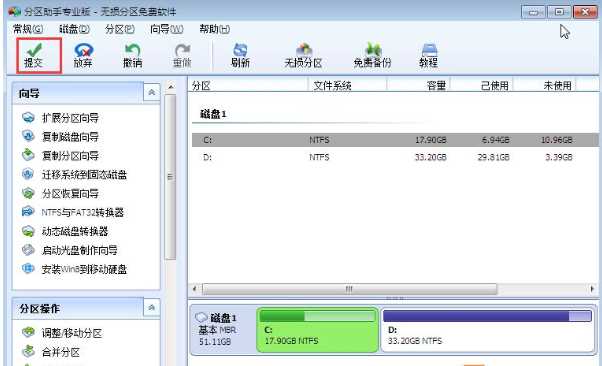Collapse the 向导 panel chevron
602x366 pixels.
point(152,93)
